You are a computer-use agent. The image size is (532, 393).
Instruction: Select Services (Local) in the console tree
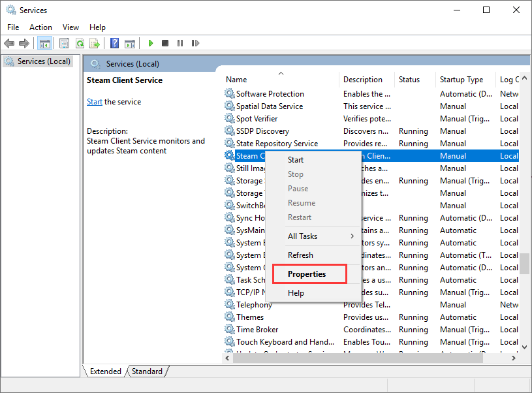[x=38, y=61]
